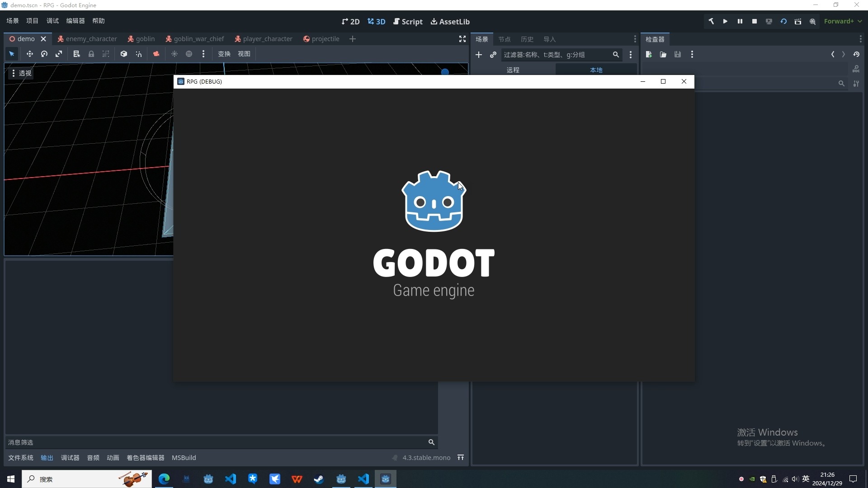Switch to the 历史 dock tab
The image size is (868, 488).
(527, 39)
